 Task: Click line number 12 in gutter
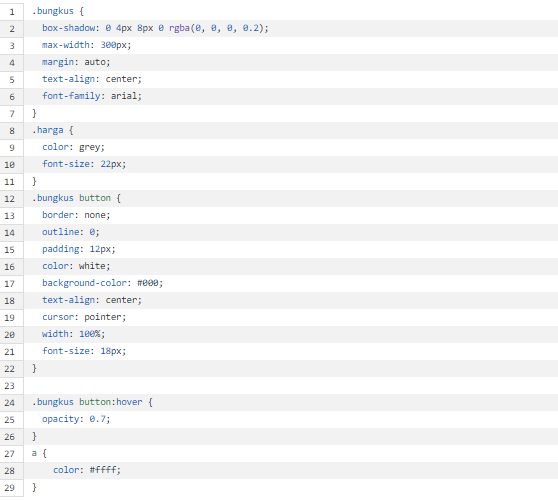coord(10,199)
